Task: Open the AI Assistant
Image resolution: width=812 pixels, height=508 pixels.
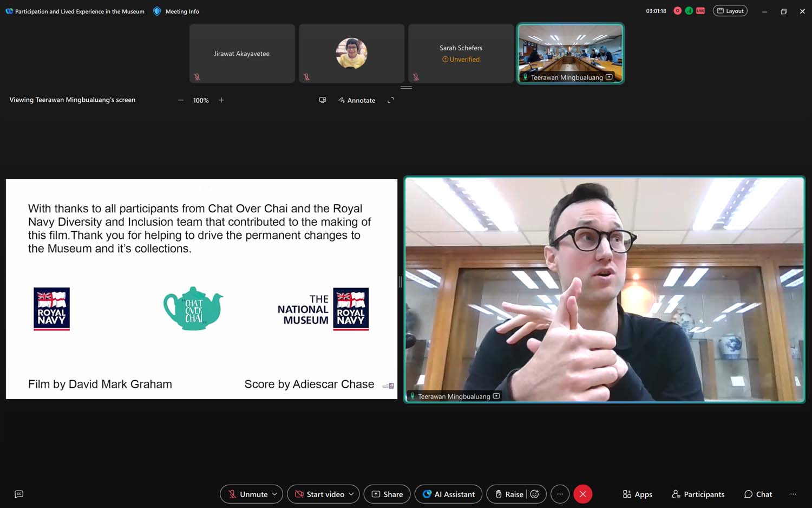Action: [x=448, y=494]
